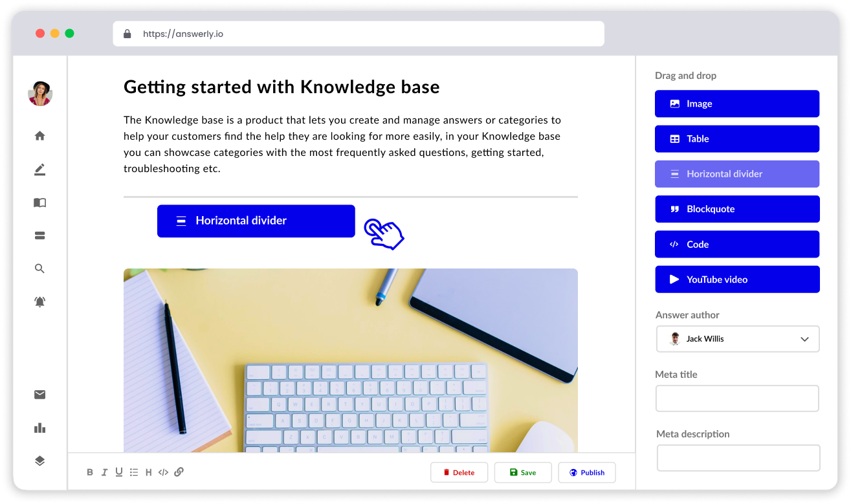Click the stacked bars sidebar icon
The image size is (851, 504).
[x=40, y=236]
